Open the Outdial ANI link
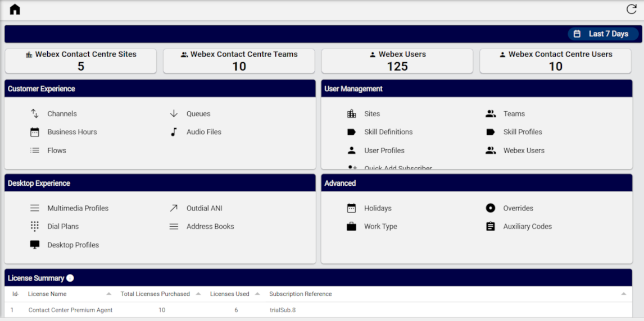The width and height of the screenshot is (644, 321). pos(205,208)
